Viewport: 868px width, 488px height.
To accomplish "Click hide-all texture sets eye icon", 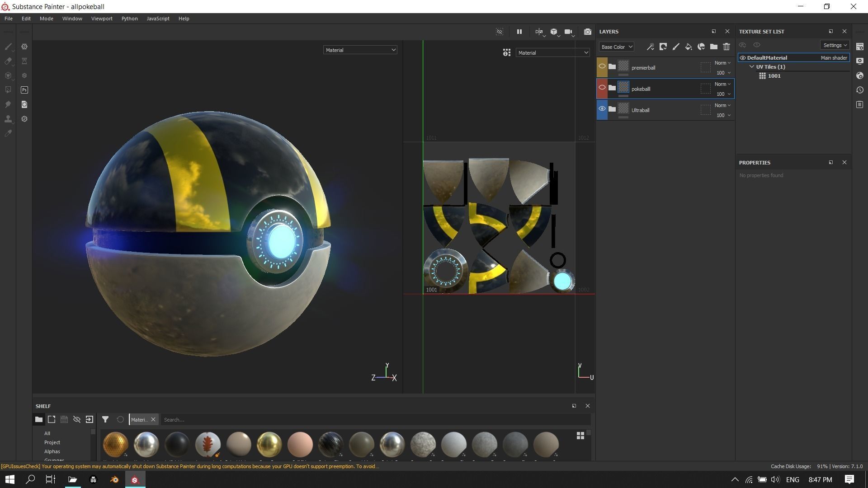I will (742, 45).
